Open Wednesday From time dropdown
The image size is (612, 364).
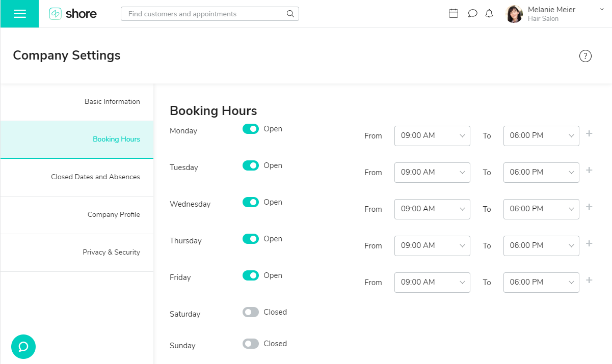click(432, 209)
